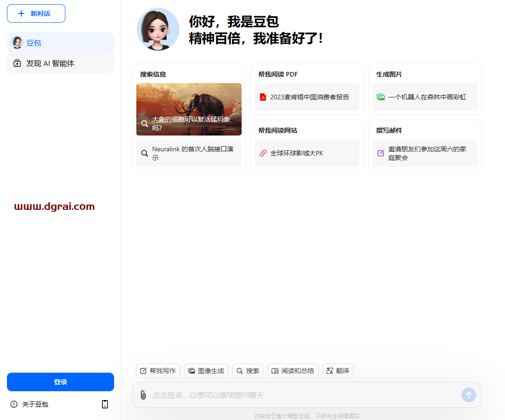Image resolution: width=505 pixels, height=420 pixels.
Task: Click 阅读和总结 quick action chip
Action: tap(293, 371)
